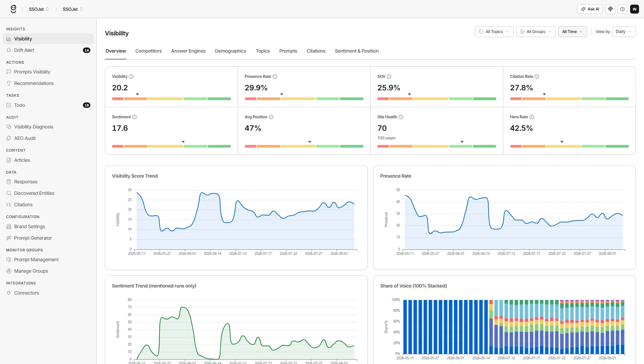Click the Avg Position info icon

271,117
